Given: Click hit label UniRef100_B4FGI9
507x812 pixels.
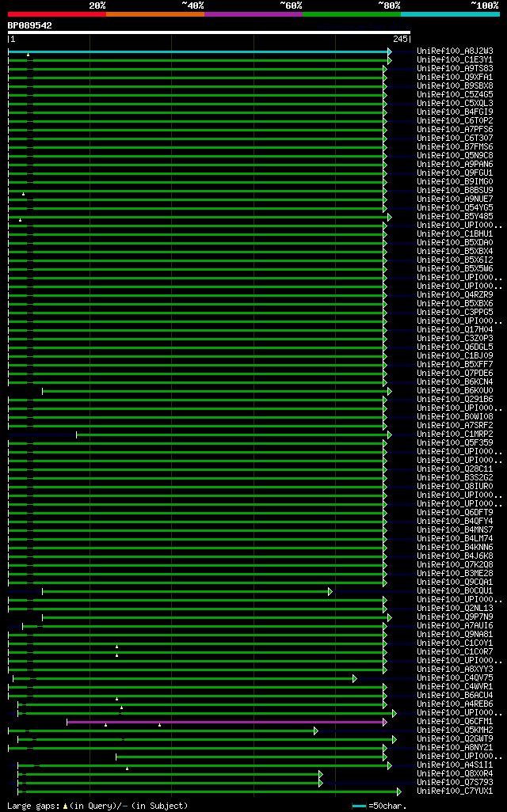Looking at the screenshot, I should [456, 112].
